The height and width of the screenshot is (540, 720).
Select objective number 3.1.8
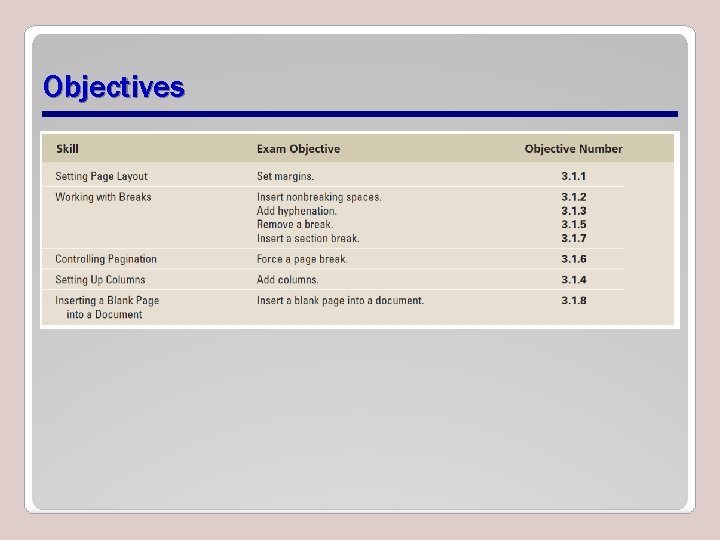574,300
